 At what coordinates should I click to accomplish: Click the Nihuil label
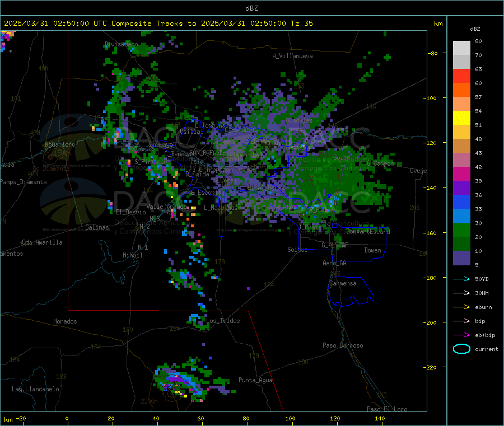(132, 255)
